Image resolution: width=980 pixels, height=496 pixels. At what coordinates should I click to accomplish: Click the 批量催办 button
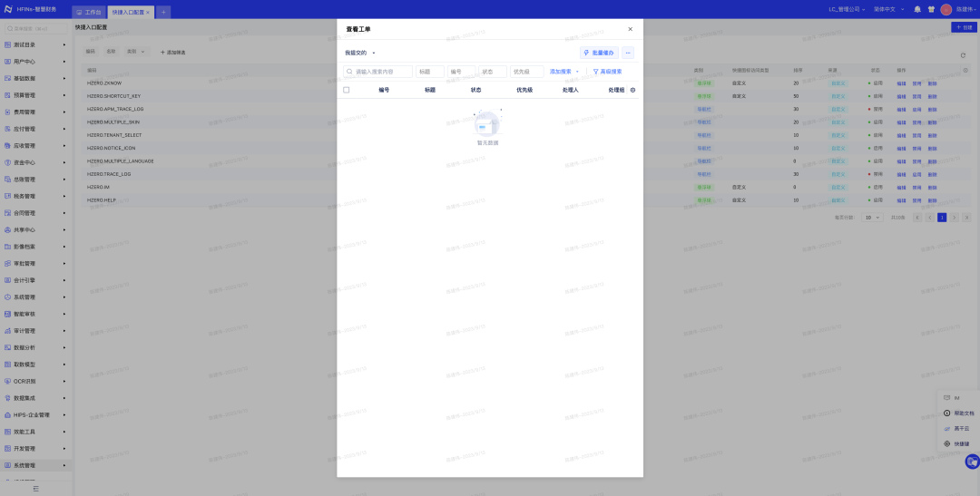[600, 53]
